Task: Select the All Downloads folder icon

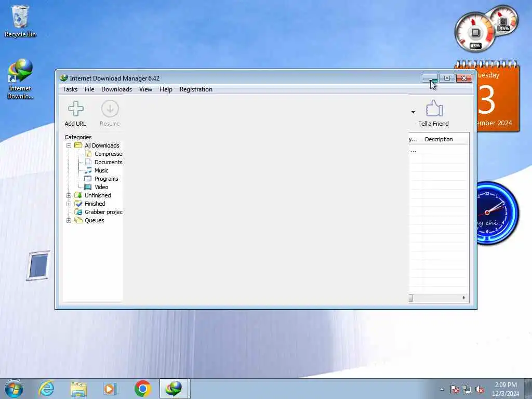Action: coord(78,145)
